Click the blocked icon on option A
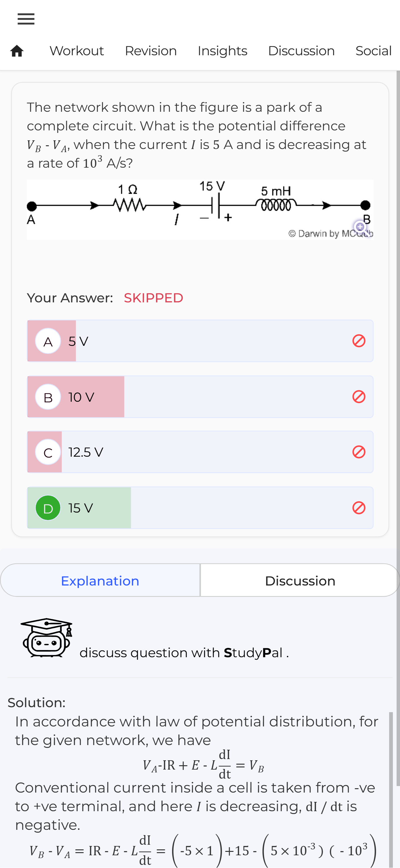This screenshot has width=400, height=868. (x=358, y=341)
